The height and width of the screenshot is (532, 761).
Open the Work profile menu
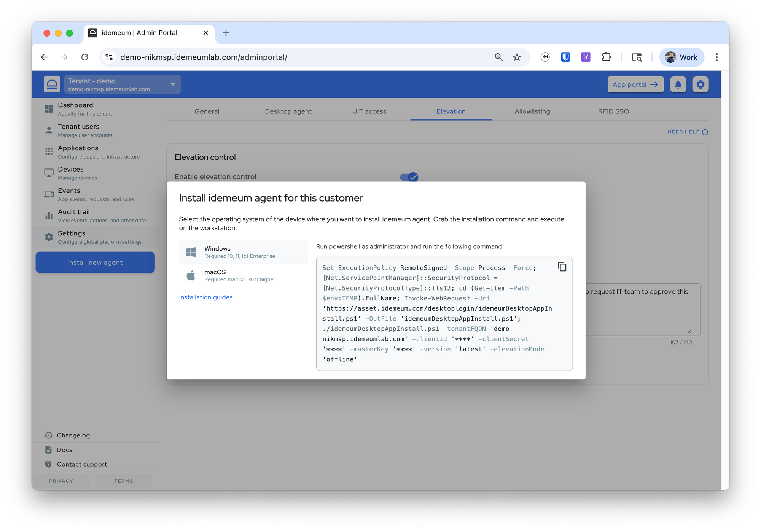pyautogui.click(x=681, y=57)
